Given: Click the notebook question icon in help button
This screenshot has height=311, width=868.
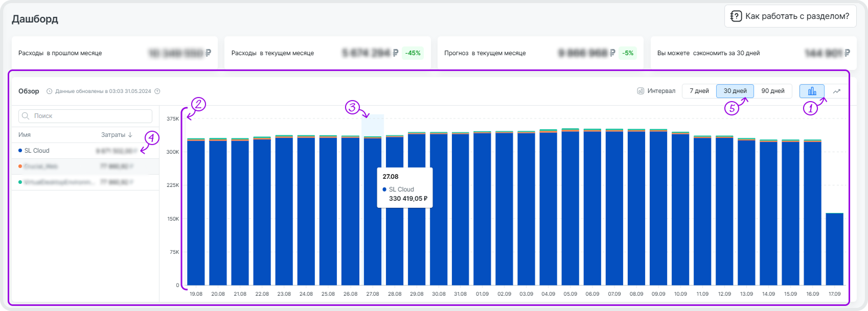Looking at the screenshot, I should [736, 16].
